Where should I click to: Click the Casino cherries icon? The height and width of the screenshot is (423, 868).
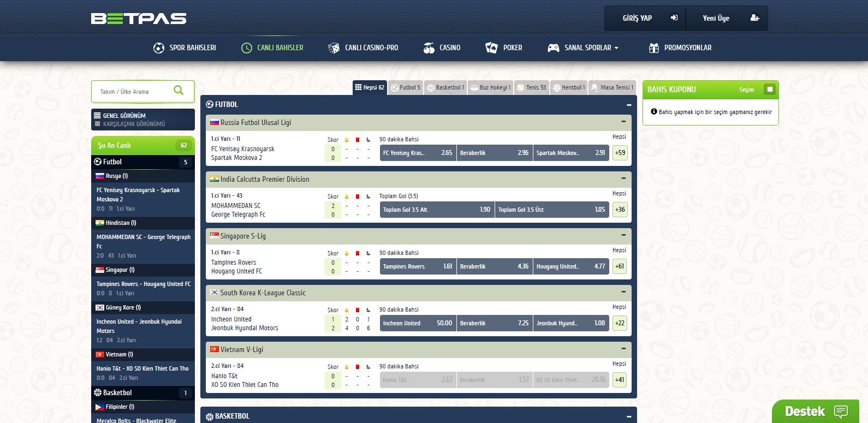(429, 48)
